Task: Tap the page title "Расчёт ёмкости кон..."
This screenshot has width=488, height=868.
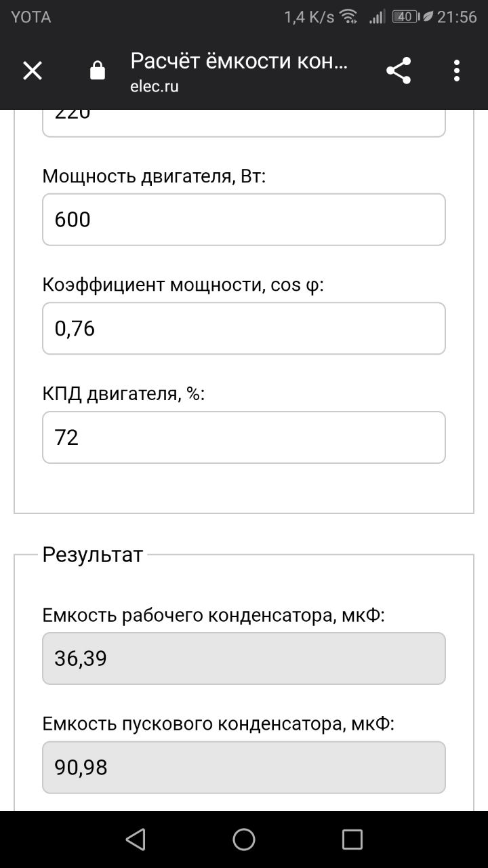Action: (x=239, y=61)
